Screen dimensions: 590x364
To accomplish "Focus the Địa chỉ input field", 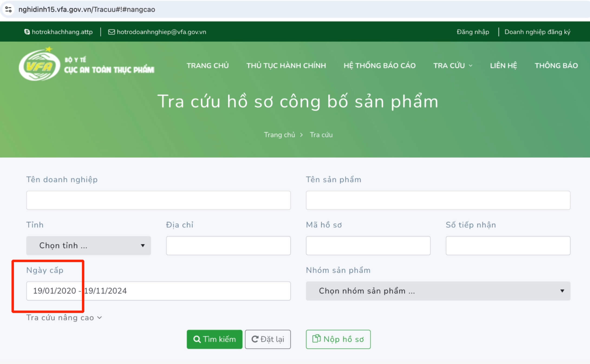I will click(x=228, y=246).
